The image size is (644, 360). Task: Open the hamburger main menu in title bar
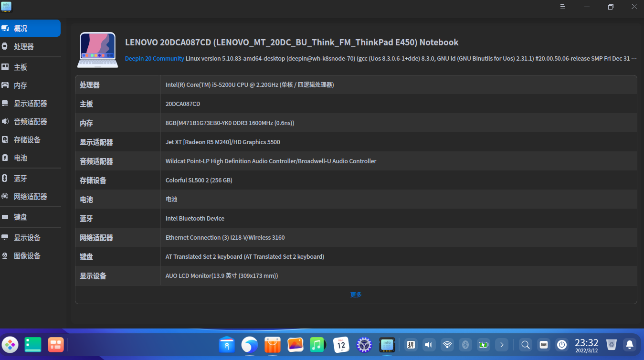pos(563,7)
